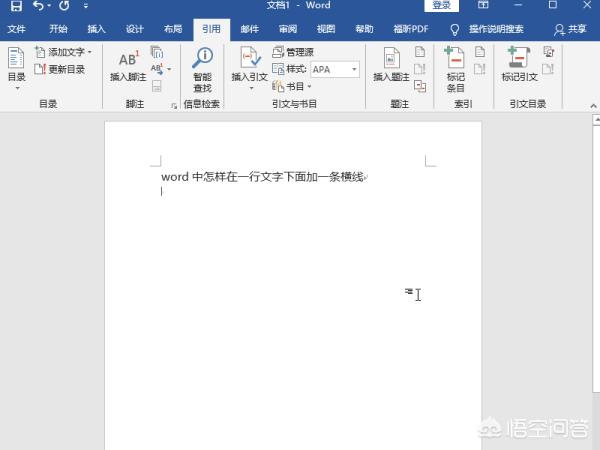
Task: Click Mark Citation (标记引文) icon
Action: click(x=519, y=66)
